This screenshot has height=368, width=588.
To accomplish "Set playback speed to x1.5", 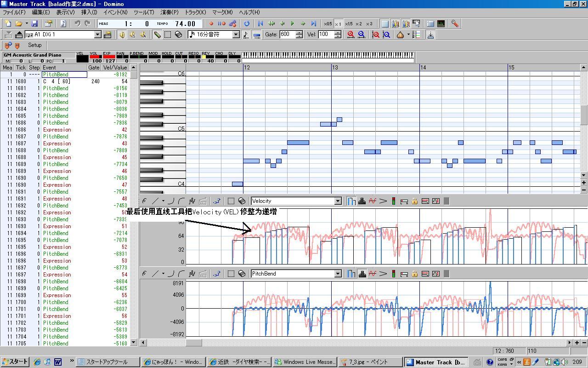I will tap(349, 23).
